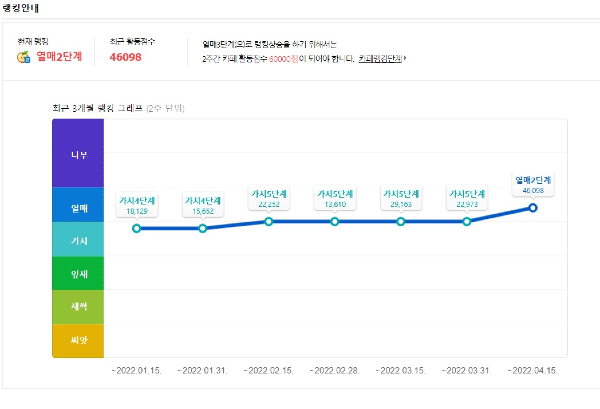The image size is (600, 409).
Task: Click the fruit rank icon beside 열매2단계
Action: [23, 57]
